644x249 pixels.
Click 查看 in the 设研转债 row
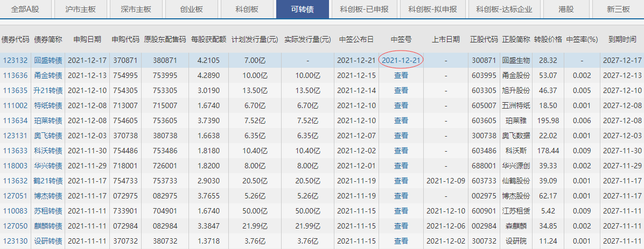(x=401, y=241)
